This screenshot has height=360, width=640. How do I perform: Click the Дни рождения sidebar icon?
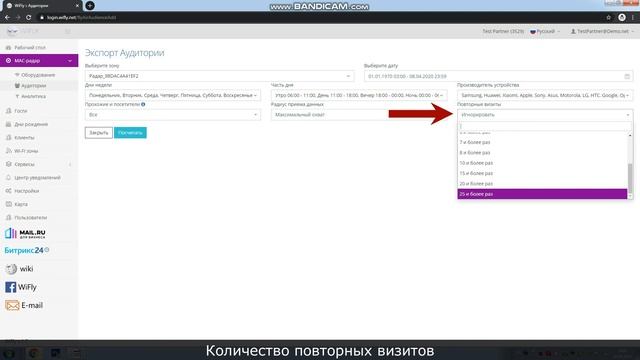coord(8,124)
